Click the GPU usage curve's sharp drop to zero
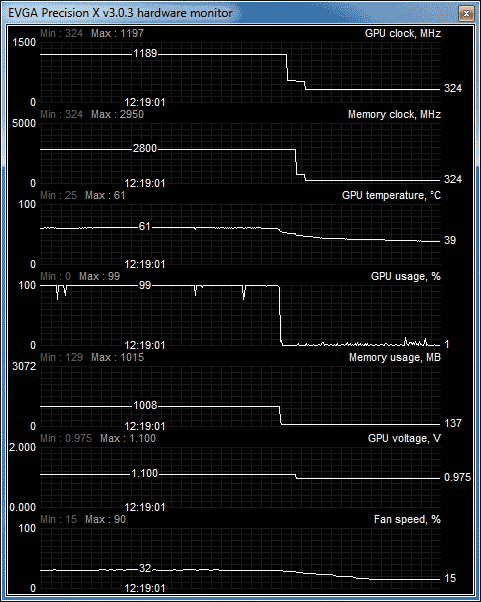Image resolution: width=481 pixels, height=602 pixels. coord(280,315)
